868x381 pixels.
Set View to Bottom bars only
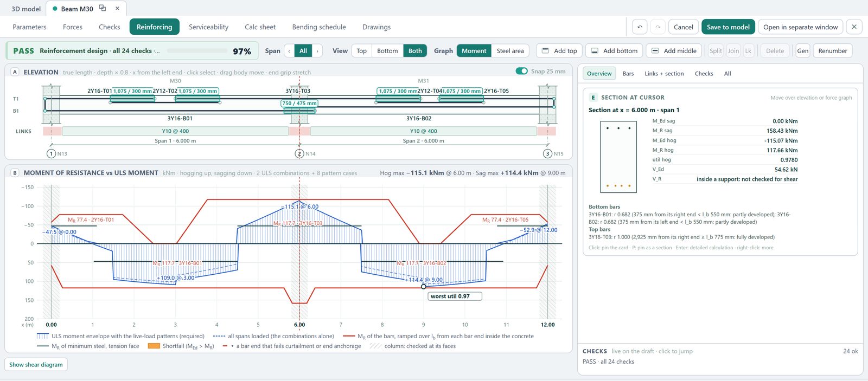coord(387,51)
